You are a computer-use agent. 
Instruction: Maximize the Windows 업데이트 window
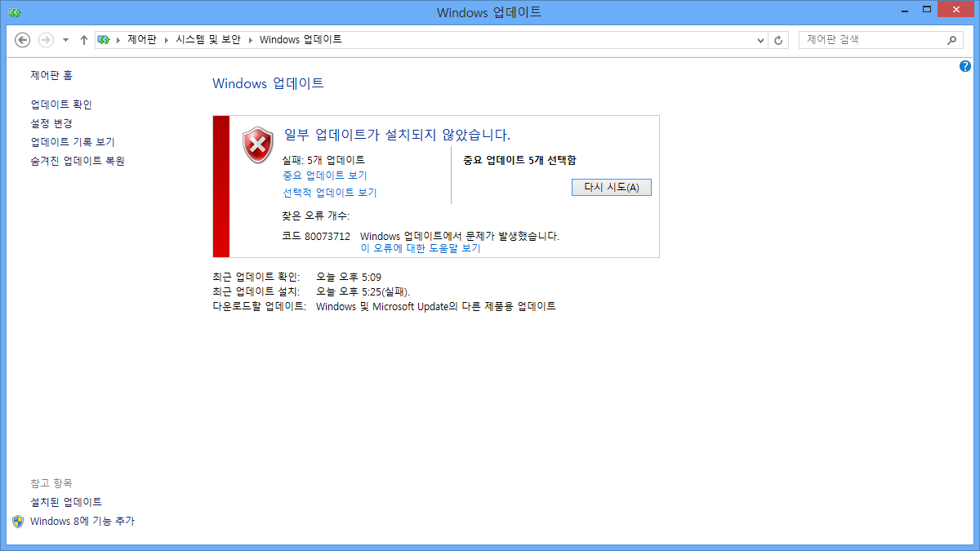pyautogui.click(x=926, y=10)
